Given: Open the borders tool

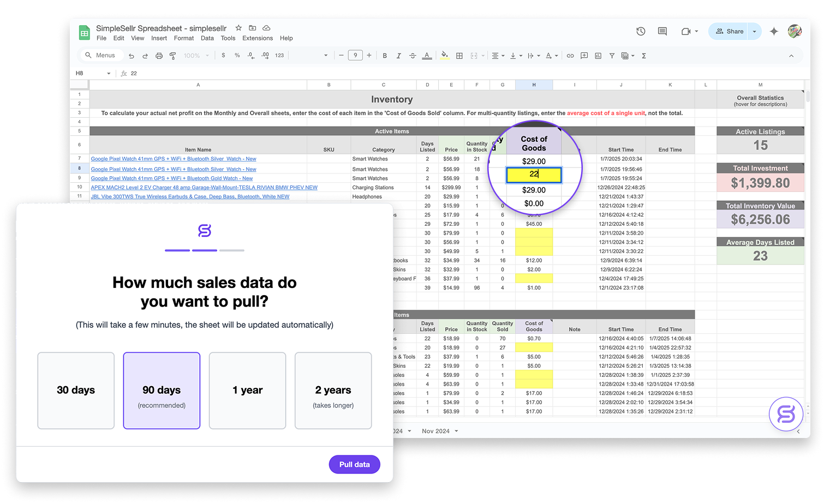Looking at the screenshot, I should [x=459, y=56].
